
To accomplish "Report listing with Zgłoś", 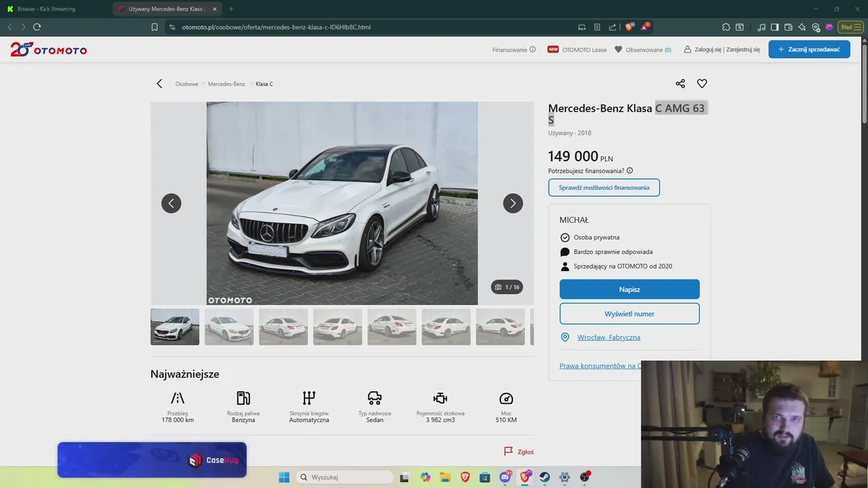I will [519, 451].
